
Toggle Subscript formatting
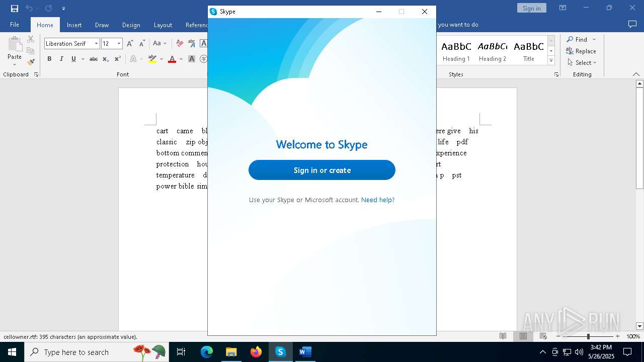pyautogui.click(x=106, y=59)
